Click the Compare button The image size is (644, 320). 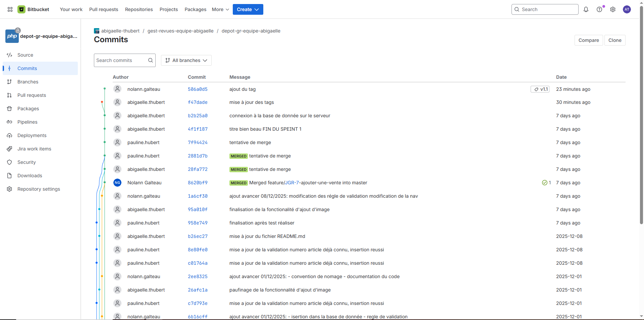coord(589,40)
